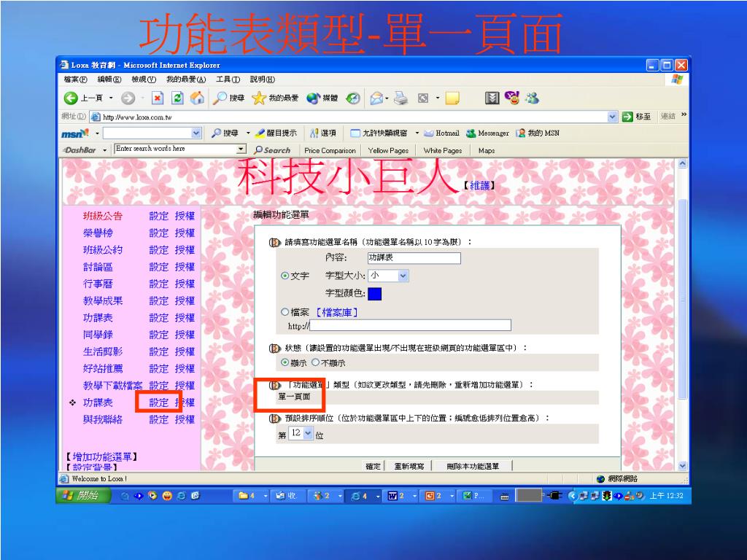
Task: Open the 字型大小 dropdown showing 小
Action: (388, 275)
